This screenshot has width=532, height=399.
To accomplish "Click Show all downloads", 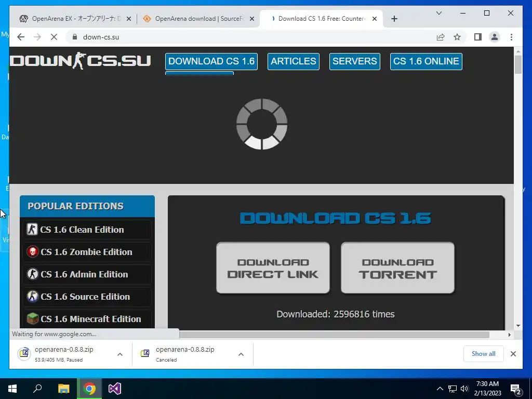I will click(484, 354).
